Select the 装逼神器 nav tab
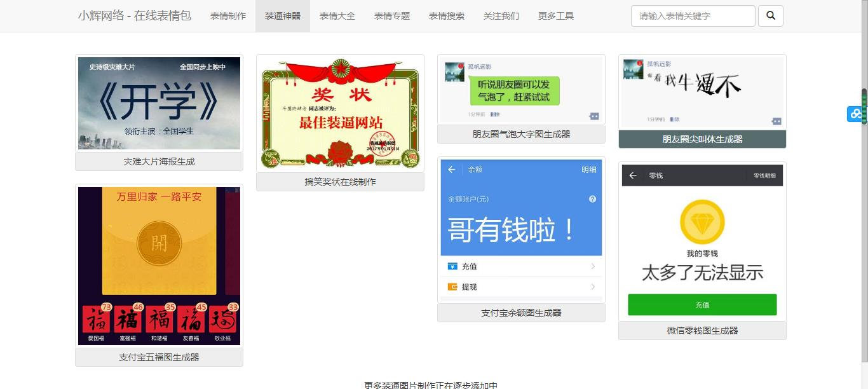The image size is (868, 389). coord(283,16)
